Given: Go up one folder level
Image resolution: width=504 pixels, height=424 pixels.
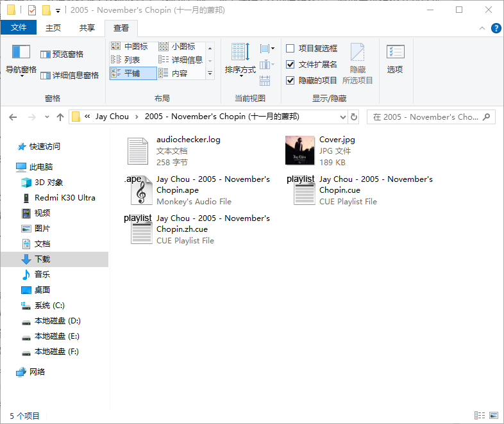Looking at the screenshot, I should click(x=60, y=117).
